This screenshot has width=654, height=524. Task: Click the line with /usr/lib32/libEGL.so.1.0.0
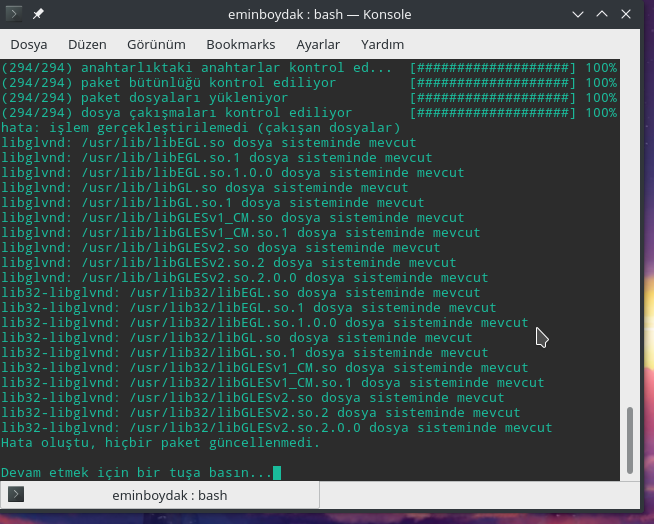[x=264, y=323]
